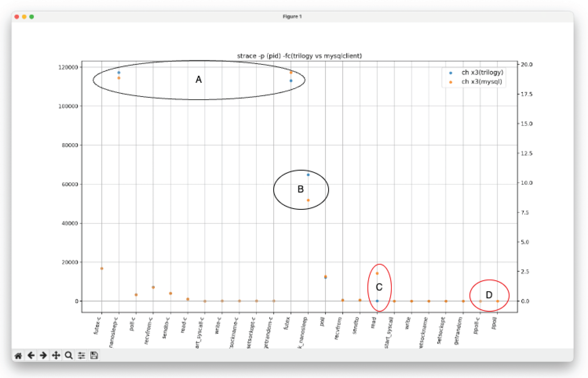Select the pan tool in the toolbar
Viewport: 588px width, 378px height.
pos(56,355)
